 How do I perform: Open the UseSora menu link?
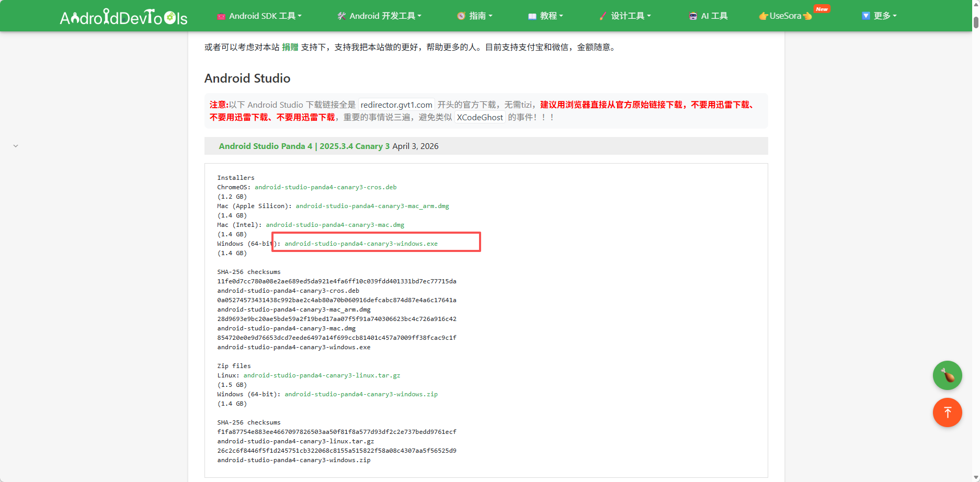point(785,16)
